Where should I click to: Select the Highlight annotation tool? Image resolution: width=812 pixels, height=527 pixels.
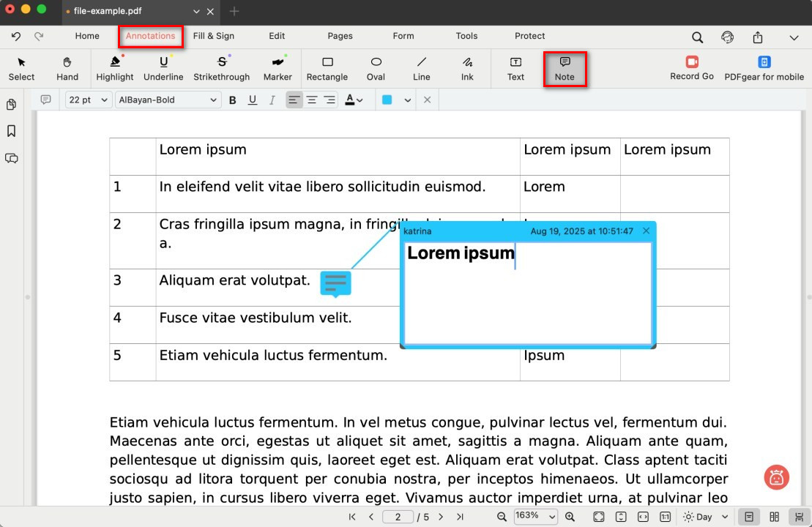[115, 68]
